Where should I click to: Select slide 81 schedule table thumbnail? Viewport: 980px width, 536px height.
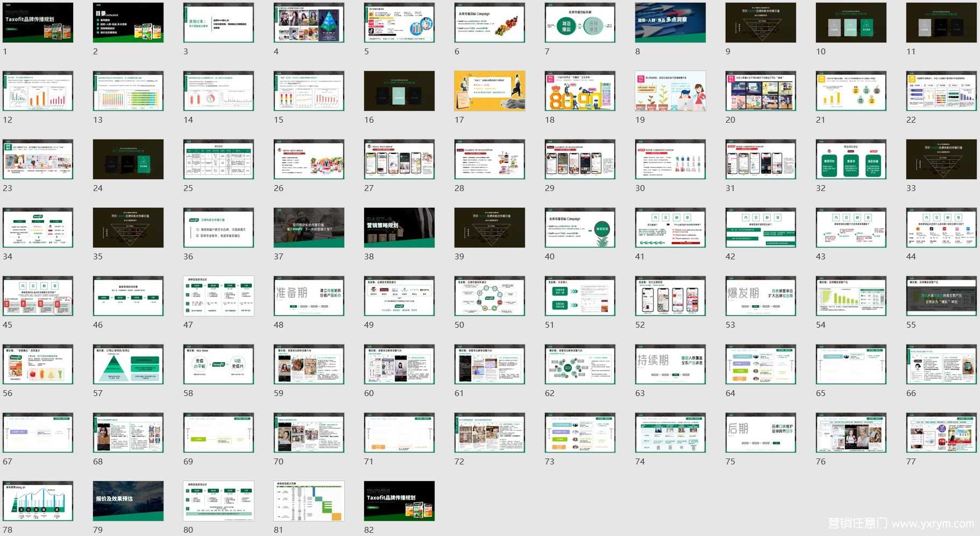coord(309,501)
